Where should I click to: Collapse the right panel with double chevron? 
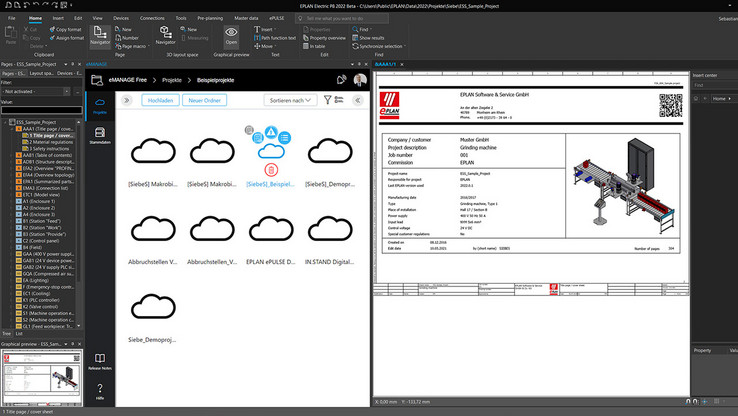tap(357, 100)
